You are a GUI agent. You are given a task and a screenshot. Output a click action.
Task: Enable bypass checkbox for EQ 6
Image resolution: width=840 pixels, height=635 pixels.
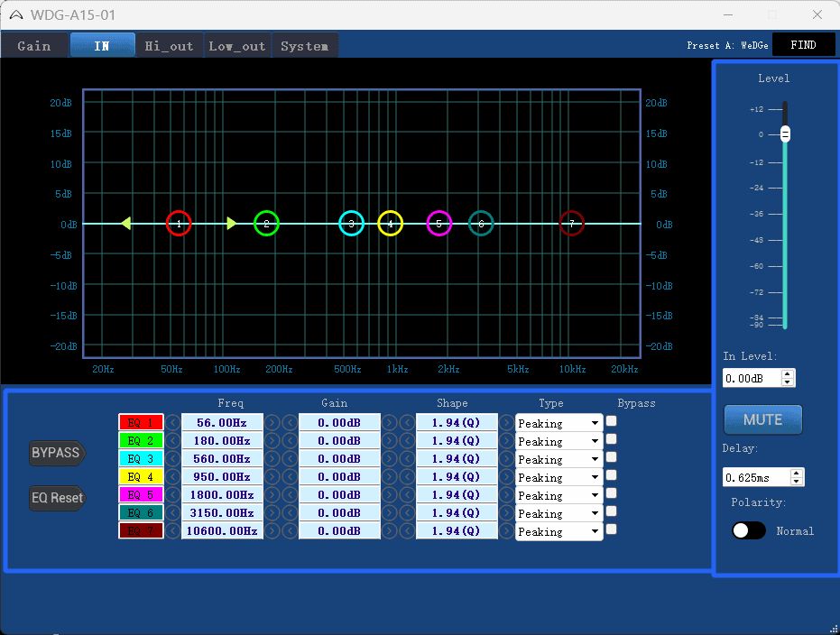[611, 511]
